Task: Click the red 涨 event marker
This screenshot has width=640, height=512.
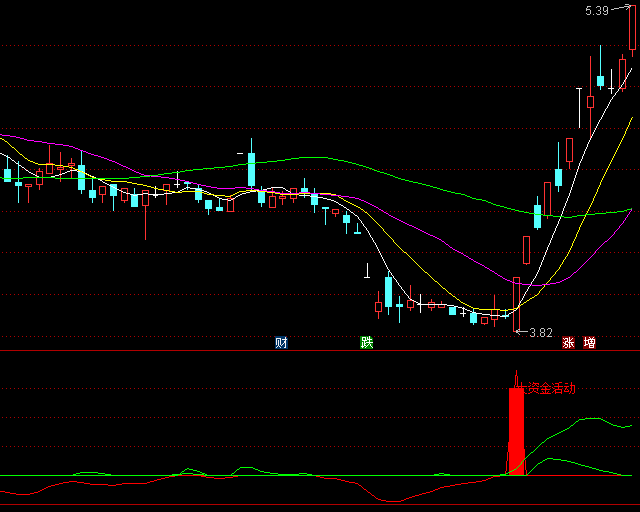Action: [568, 342]
